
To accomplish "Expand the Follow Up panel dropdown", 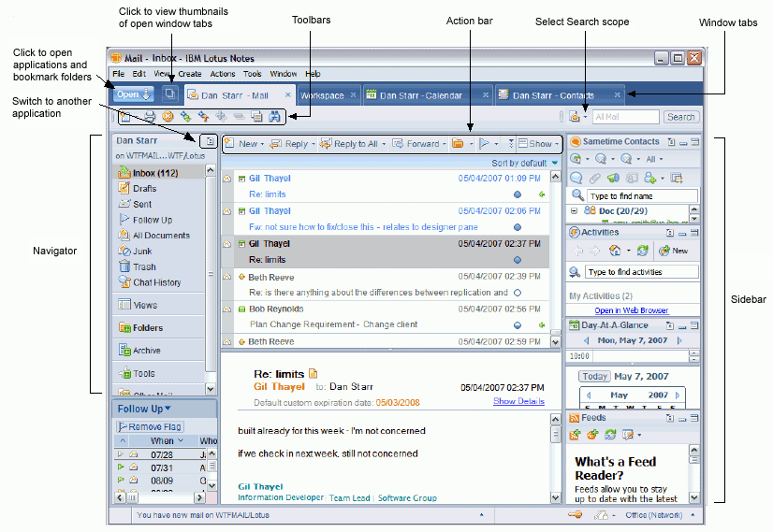I will coord(168,409).
